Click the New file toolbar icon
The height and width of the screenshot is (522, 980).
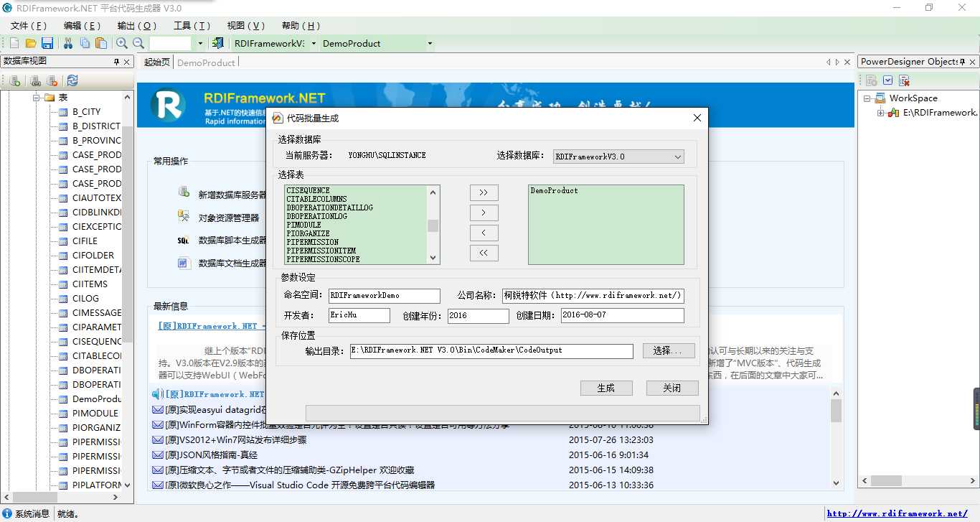coord(14,43)
